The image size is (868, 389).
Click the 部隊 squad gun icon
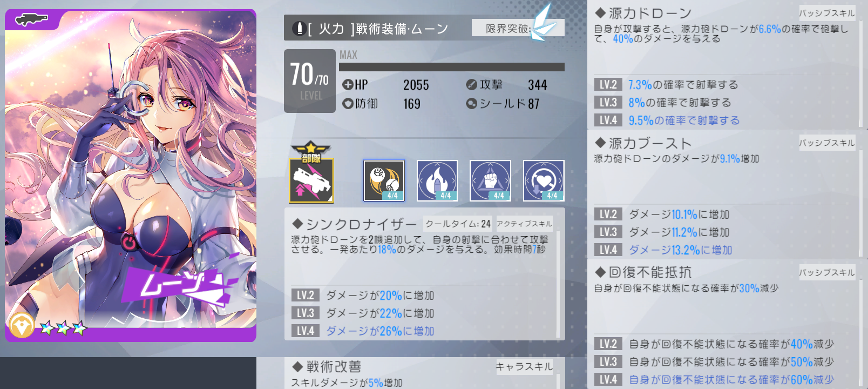(x=311, y=180)
